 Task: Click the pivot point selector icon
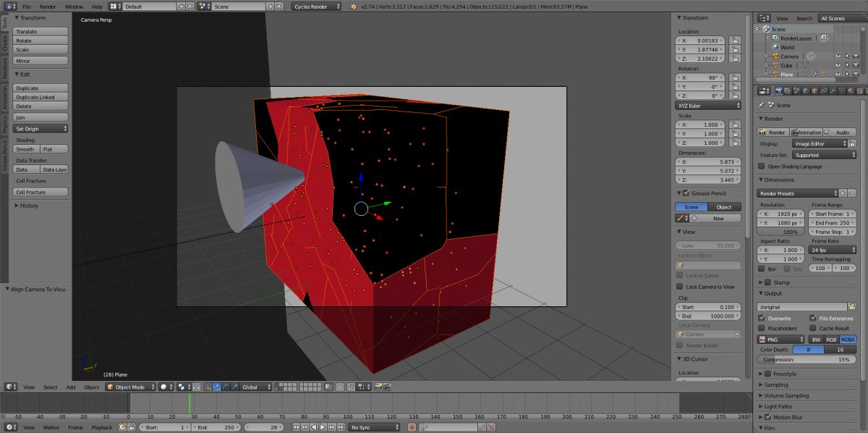183,387
